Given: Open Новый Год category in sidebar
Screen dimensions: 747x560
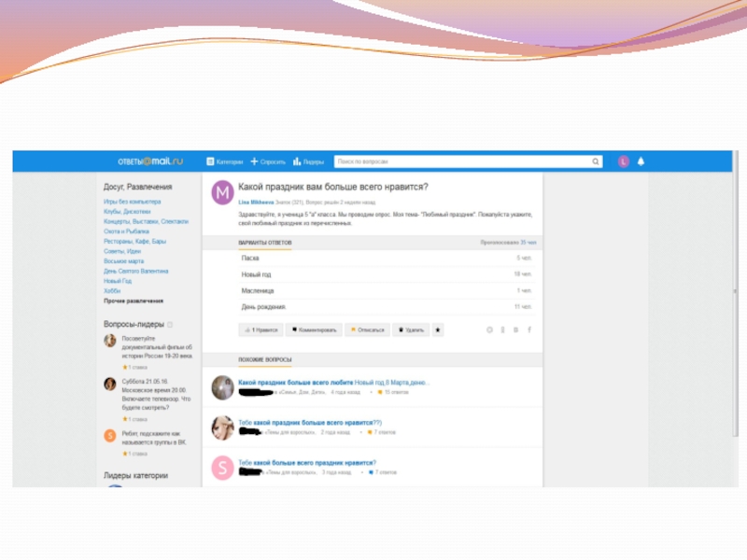Looking at the screenshot, I should click(118, 281).
